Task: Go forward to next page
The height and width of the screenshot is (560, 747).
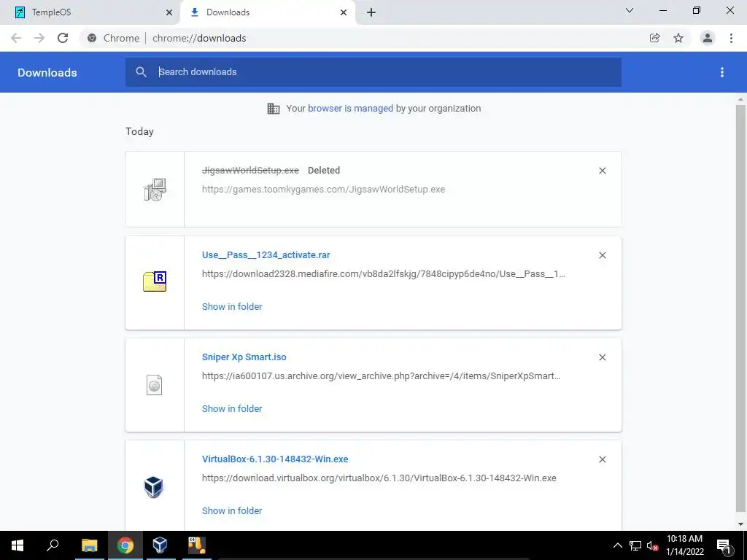Action: tap(39, 38)
